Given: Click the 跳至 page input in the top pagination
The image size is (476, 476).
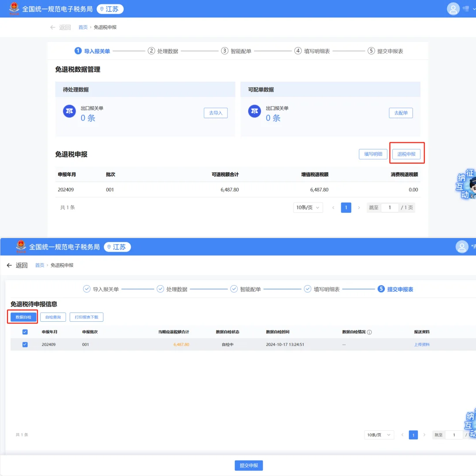Looking at the screenshot, I should [390, 208].
